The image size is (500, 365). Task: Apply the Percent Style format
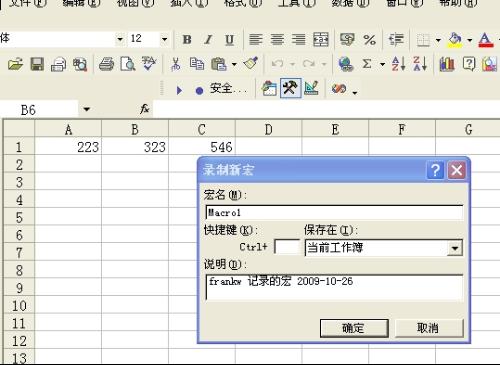[x=369, y=40]
